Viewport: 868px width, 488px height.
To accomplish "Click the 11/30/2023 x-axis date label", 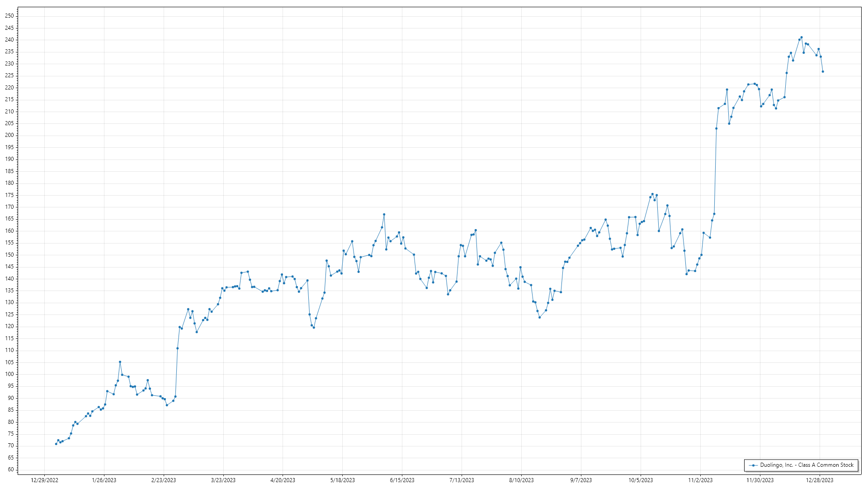I will (760, 480).
